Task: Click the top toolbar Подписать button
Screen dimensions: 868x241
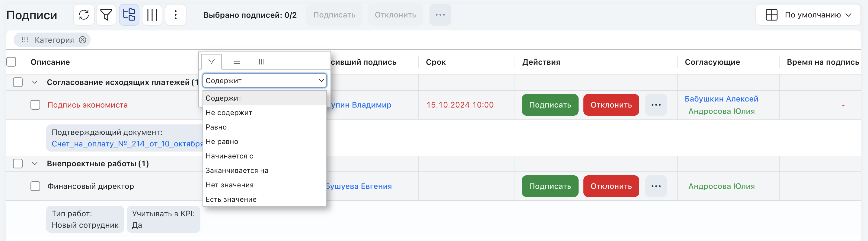Action: click(334, 15)
